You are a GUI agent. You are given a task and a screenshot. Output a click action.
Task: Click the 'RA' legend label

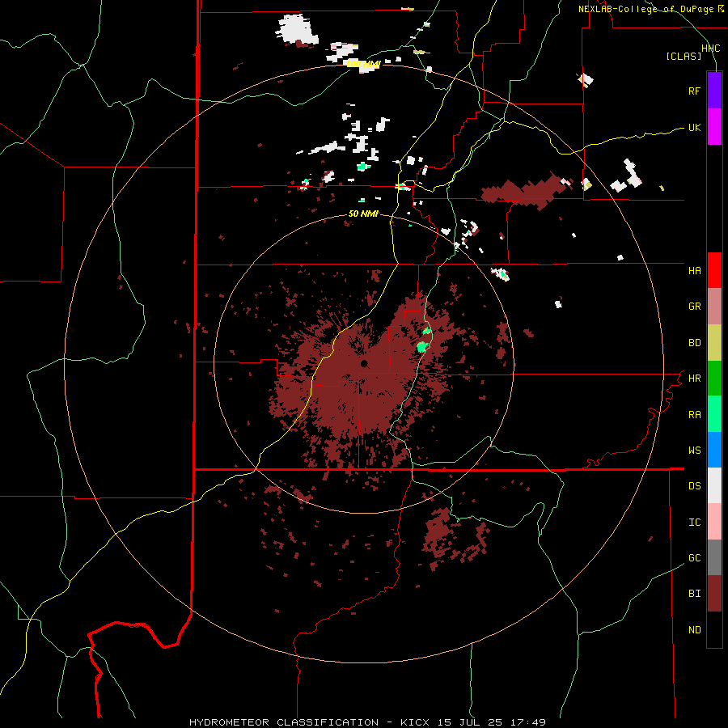point(694,415)
